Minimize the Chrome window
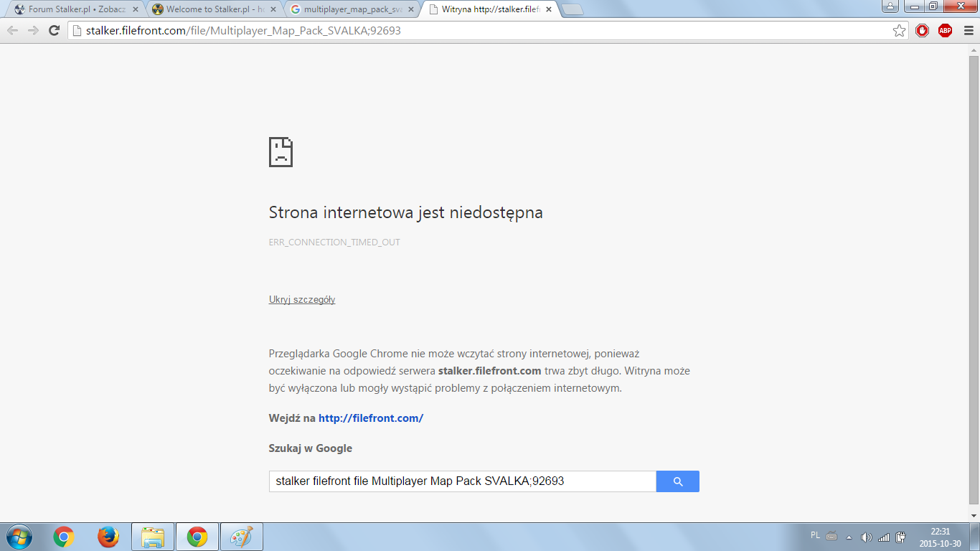The width and height of the screenshot is (980, 551). point(913,6)
